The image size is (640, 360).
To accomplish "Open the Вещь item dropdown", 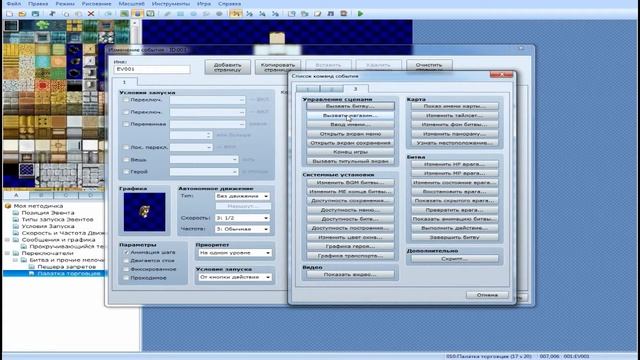I will pyautogui.click(x=204, y=160).
